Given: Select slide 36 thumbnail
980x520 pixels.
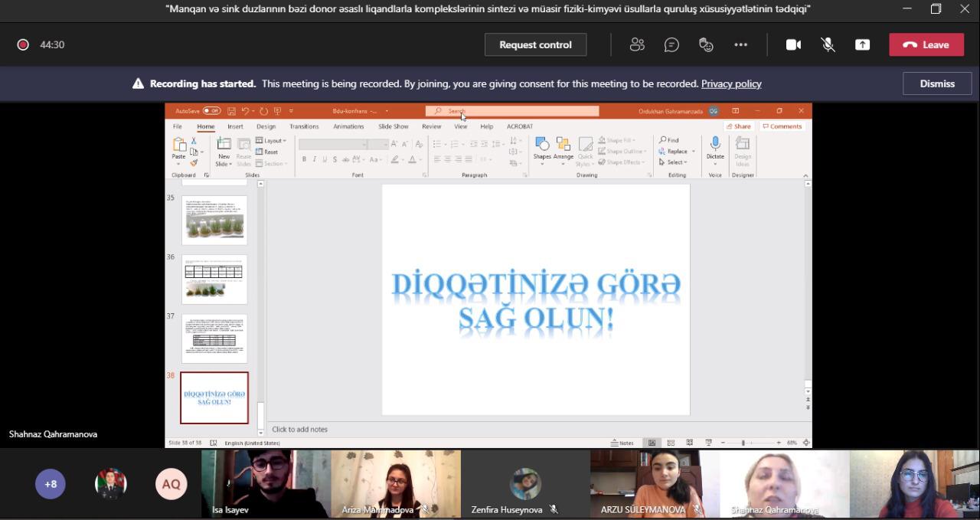Looking at the screenshot, I should point(214,280).
